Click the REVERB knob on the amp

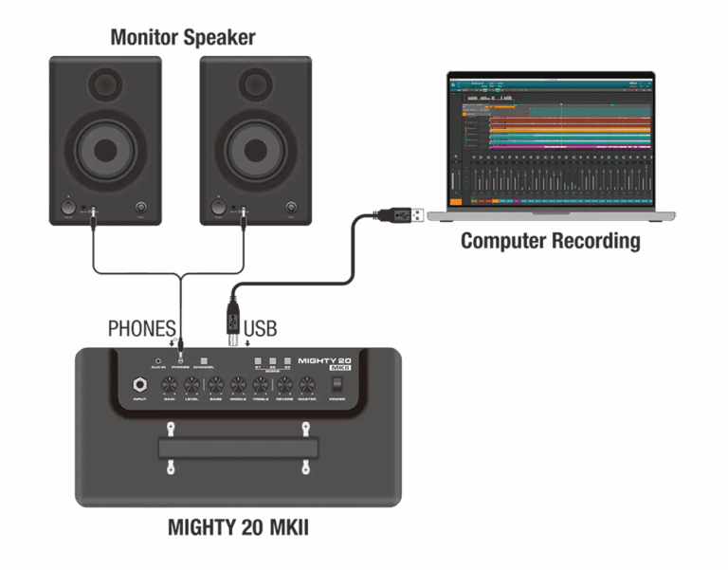click(x=284, y=385)
